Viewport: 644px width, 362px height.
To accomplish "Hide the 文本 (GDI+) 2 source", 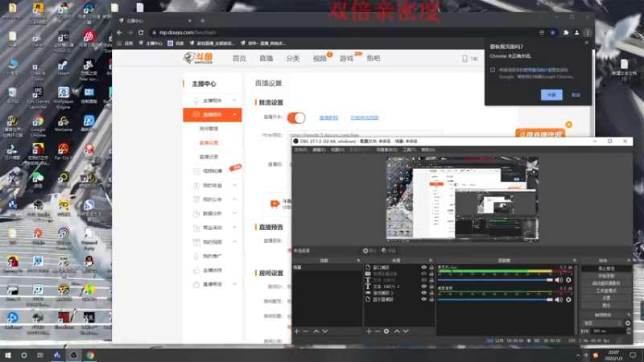I will pos(424,286).
